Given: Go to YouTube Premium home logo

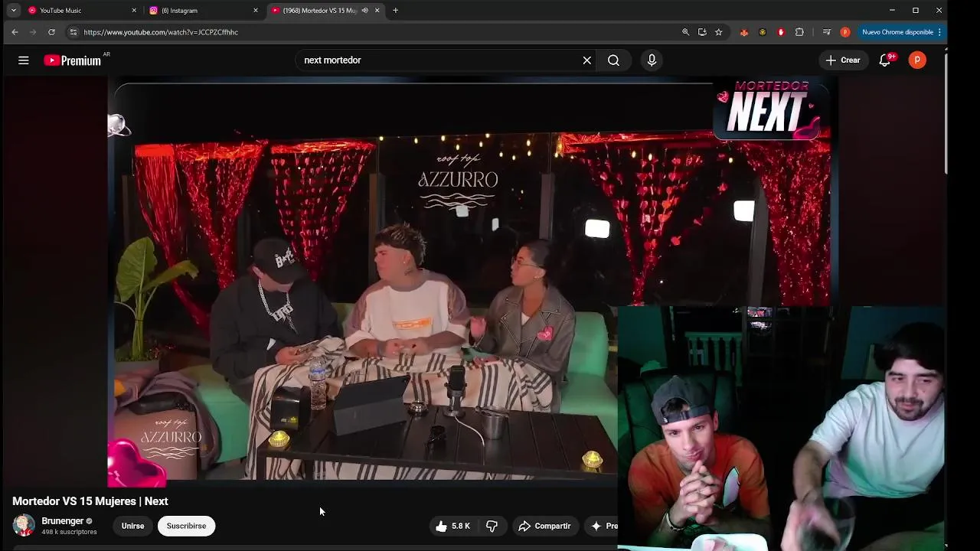Looking at the screenshot, I should click(73, 60).
